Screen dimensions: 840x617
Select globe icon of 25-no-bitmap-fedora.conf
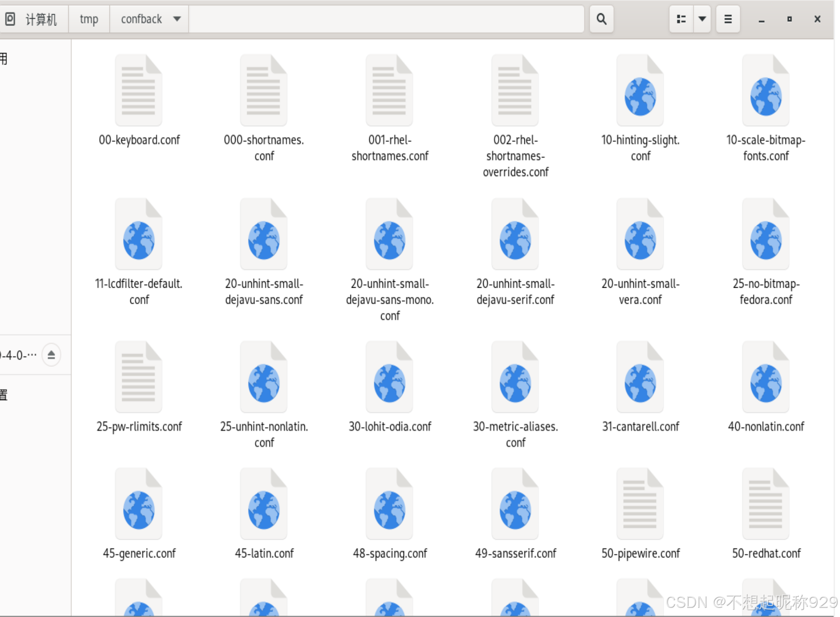(766, 234)
